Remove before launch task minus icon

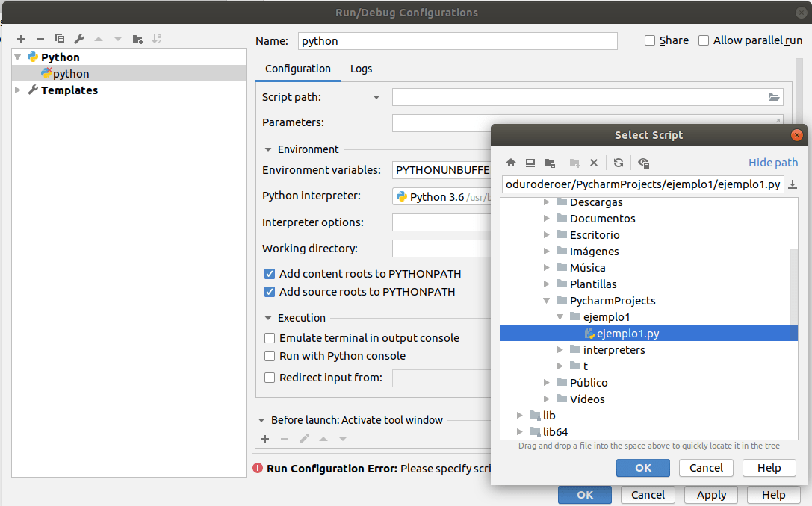coord(285,439)
